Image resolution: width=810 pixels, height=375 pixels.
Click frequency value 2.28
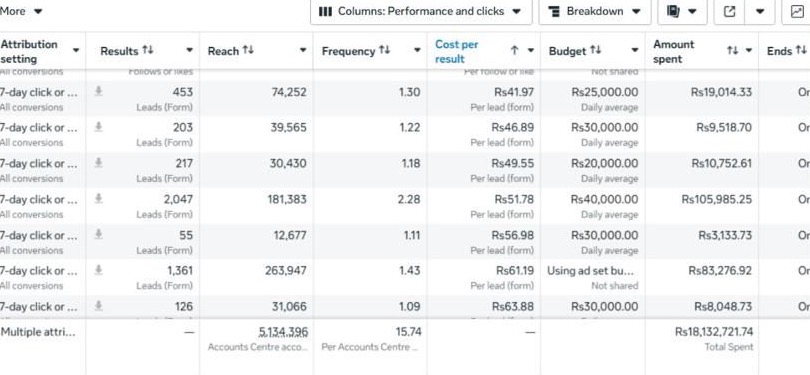pyautogui.click(x=409, y=199)
